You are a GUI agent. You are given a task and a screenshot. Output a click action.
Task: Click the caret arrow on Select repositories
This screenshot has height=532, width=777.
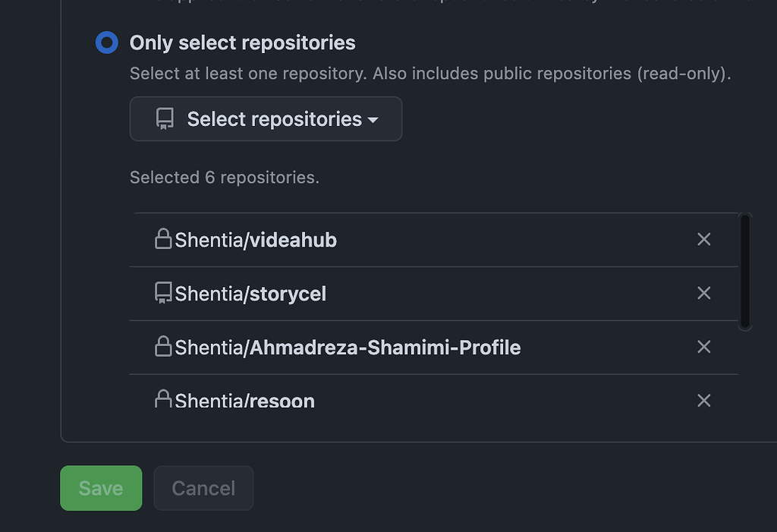click(x=373, y=119)
